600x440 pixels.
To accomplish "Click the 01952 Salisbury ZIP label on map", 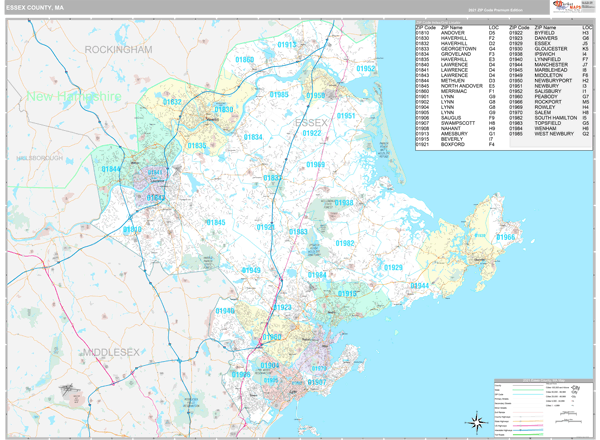I will 365,69.
